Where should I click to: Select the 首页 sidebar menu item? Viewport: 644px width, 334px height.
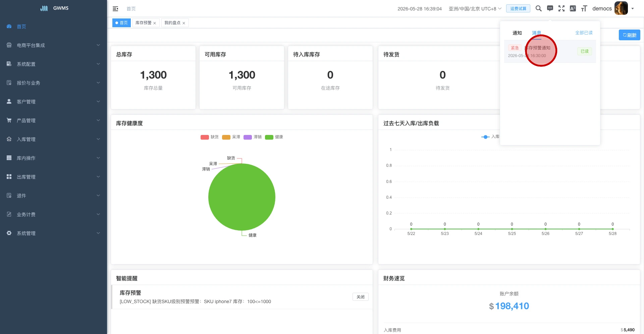tap(53, 26)
